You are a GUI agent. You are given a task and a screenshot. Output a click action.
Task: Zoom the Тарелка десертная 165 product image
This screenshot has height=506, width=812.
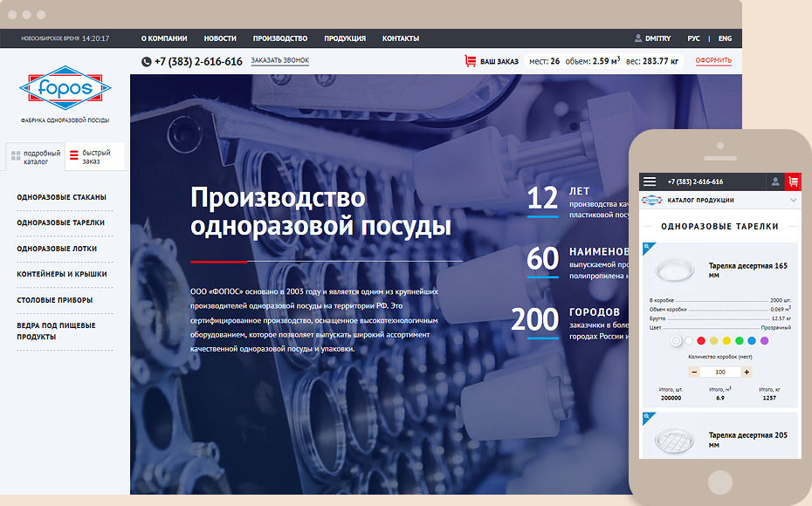point(647,248)
